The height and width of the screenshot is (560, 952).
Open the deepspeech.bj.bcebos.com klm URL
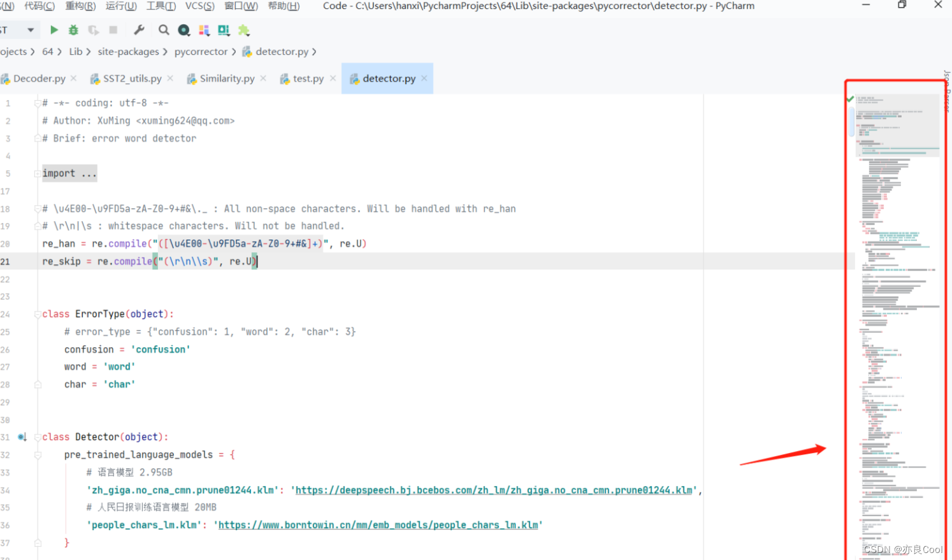point(494,490)
